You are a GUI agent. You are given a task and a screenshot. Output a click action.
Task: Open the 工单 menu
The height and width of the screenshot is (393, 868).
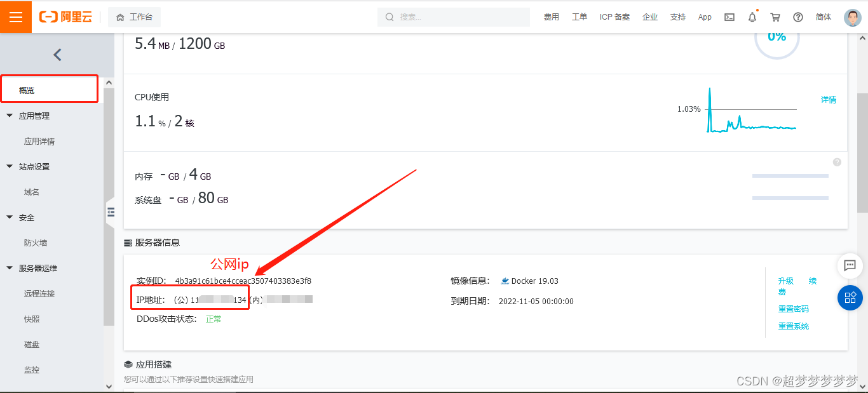coord(580,17)
